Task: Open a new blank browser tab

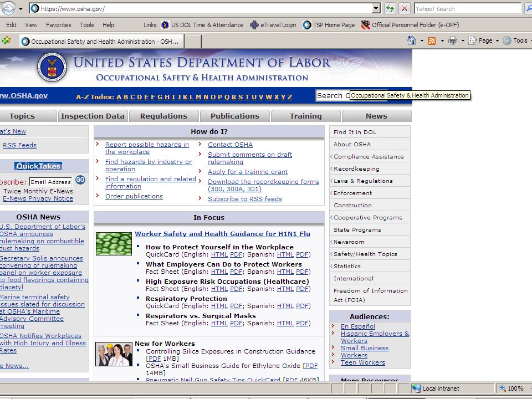Action: (x=193, y=42)
